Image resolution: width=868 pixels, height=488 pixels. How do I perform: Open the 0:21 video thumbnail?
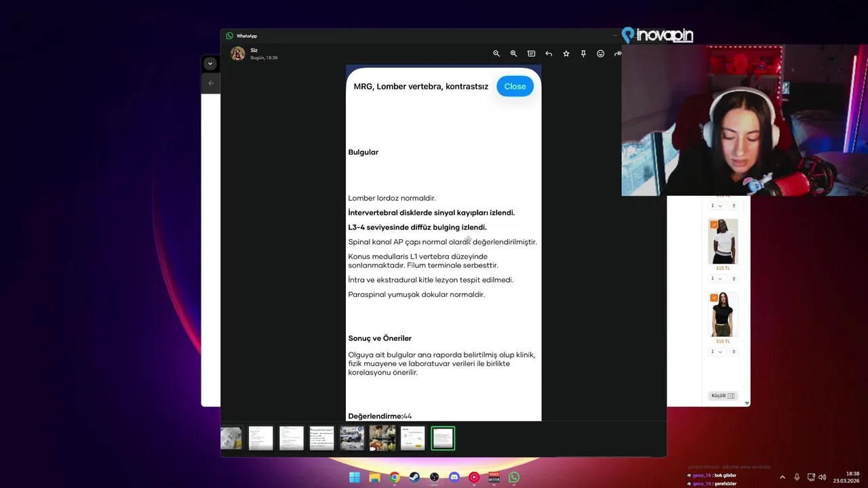382,439
